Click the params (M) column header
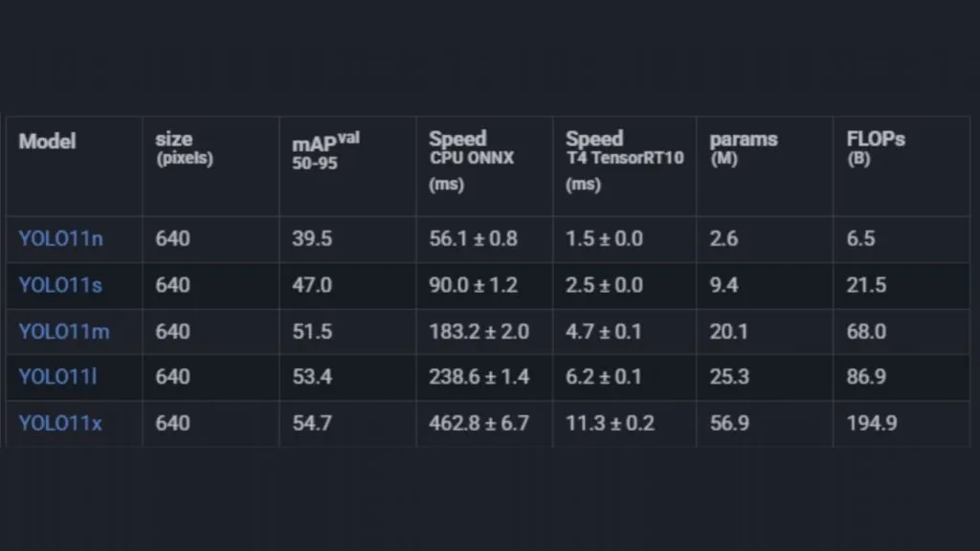Screen dimensions: 980x551 743,148
